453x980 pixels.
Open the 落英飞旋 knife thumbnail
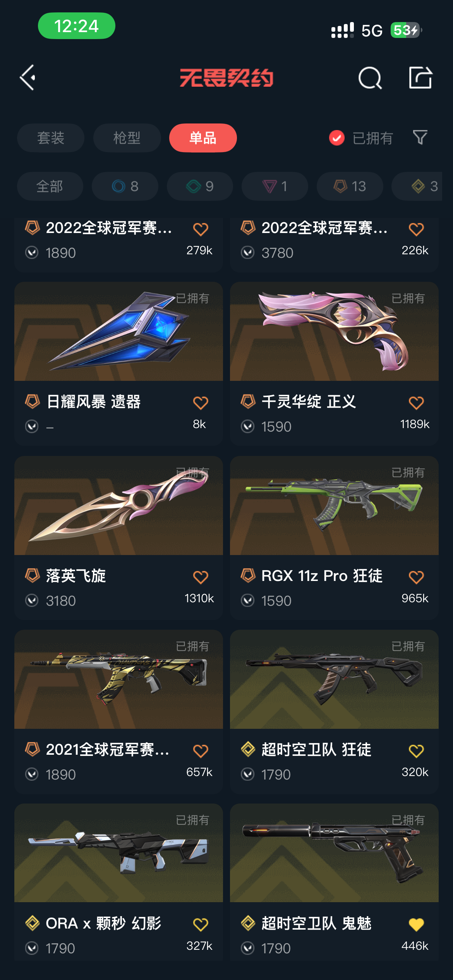(x=118, y=505)
